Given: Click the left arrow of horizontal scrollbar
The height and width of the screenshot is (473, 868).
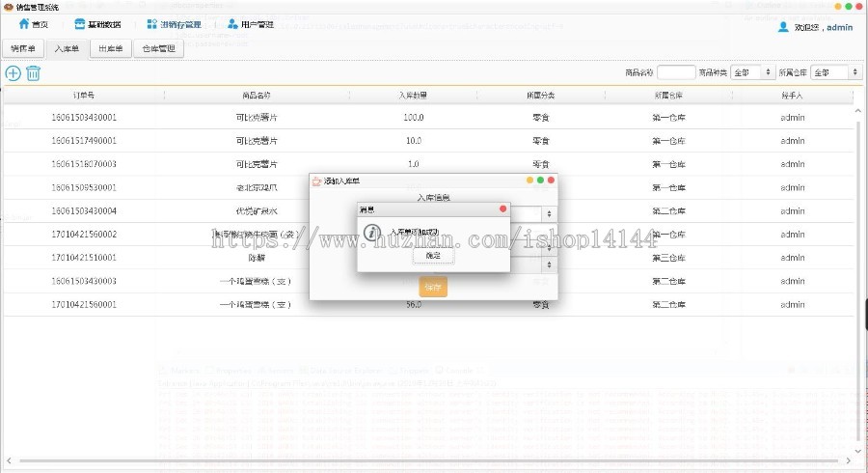Looking at the screenshot, I should (x=9, y=460).
